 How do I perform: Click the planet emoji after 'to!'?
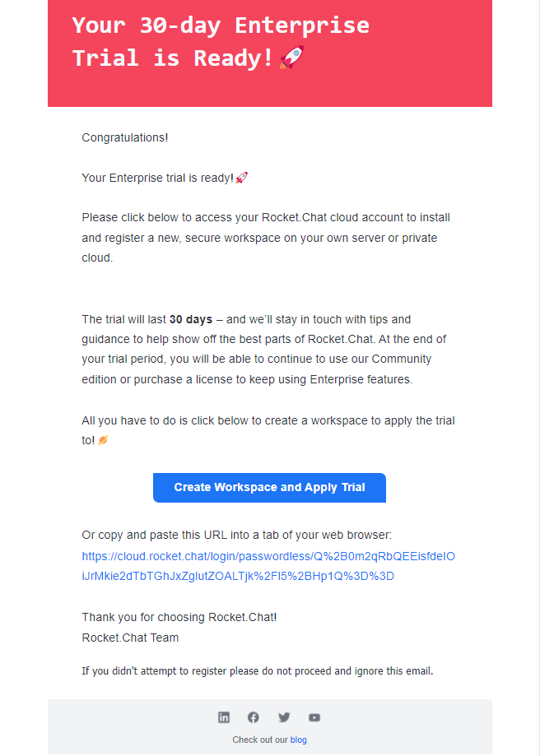pos(103,440)
